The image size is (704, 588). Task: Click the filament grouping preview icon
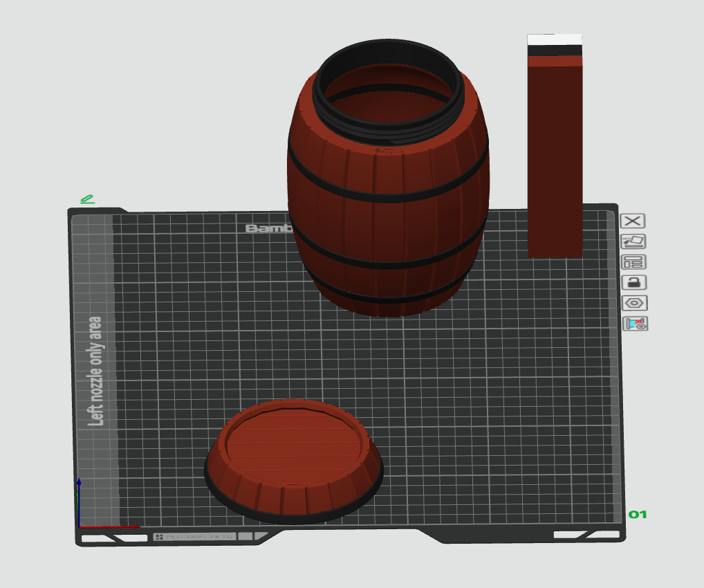[x=636, y=324]
